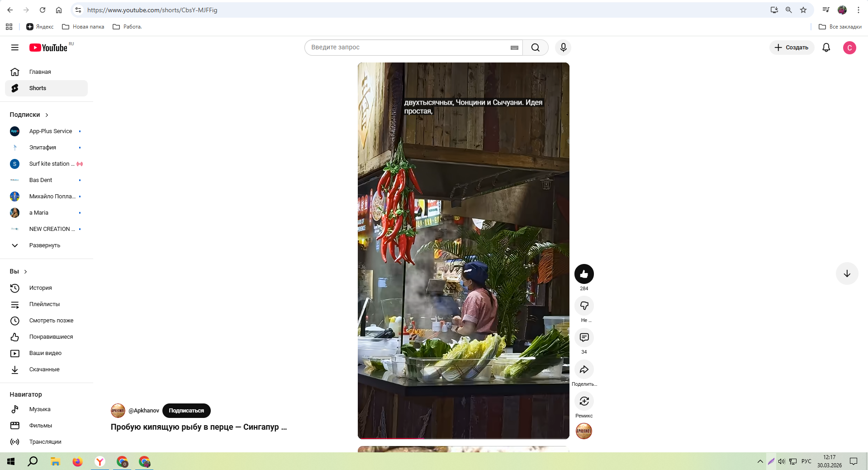The image size is (868, 470).
Task: Open App-Plus Service channel
Action: tap(46, 131)
